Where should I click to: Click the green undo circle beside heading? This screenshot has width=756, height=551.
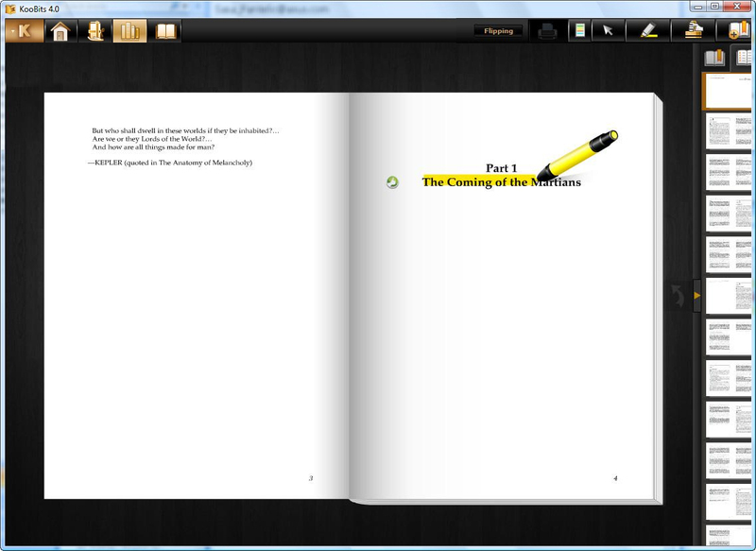tap(392, 182)
